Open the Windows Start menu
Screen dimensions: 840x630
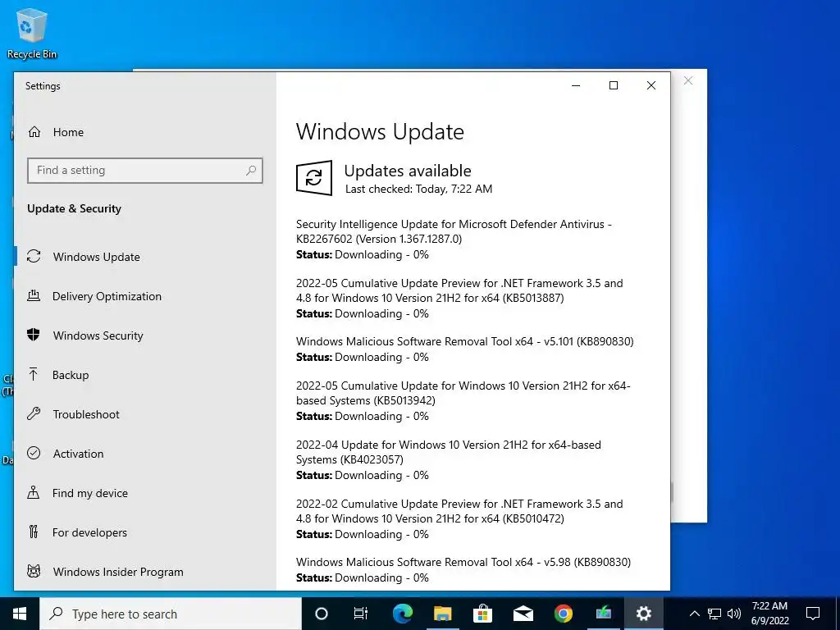tap(20, 614)
